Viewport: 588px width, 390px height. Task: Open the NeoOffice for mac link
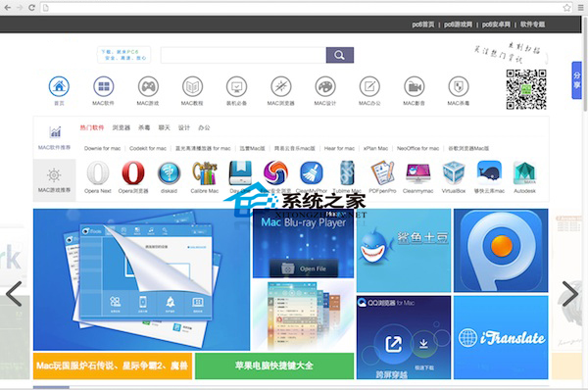[x=417, y=149]
